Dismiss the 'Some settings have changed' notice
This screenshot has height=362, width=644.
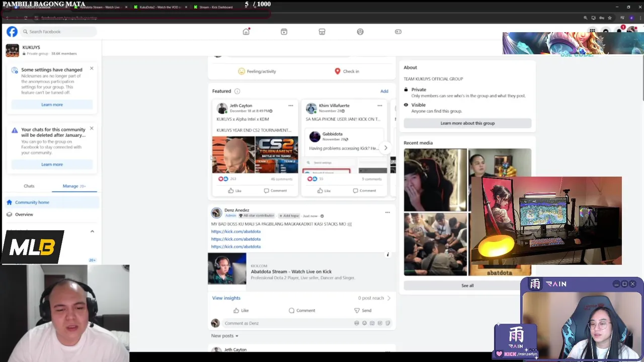coord(92,68)
